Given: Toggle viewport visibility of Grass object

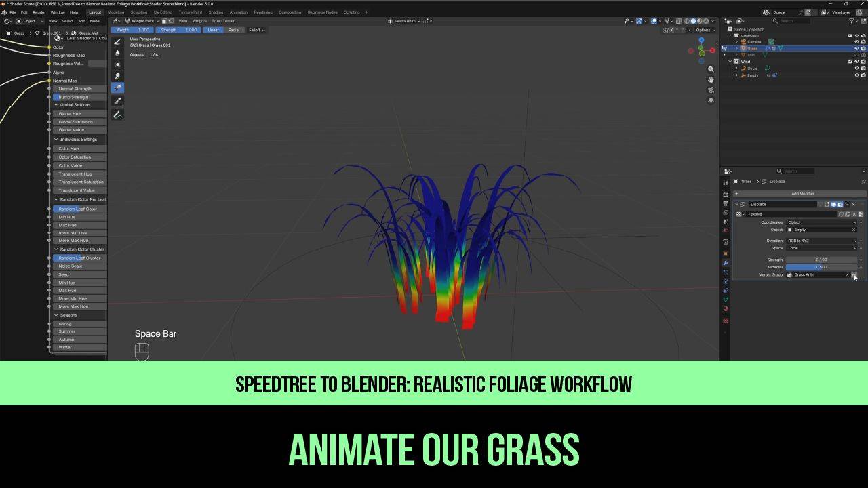Looking at the screenshot, I should point(856,49).
